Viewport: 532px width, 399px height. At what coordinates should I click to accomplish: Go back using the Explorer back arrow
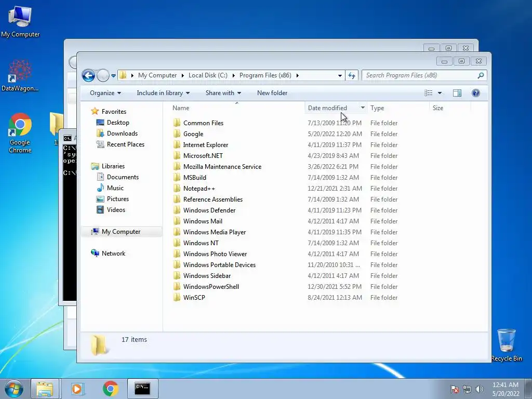88,75
